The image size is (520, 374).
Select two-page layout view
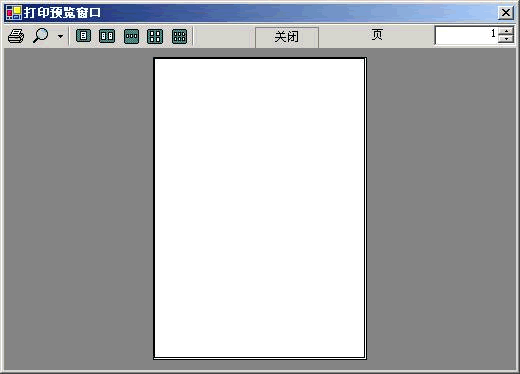(x=107, y=36)
